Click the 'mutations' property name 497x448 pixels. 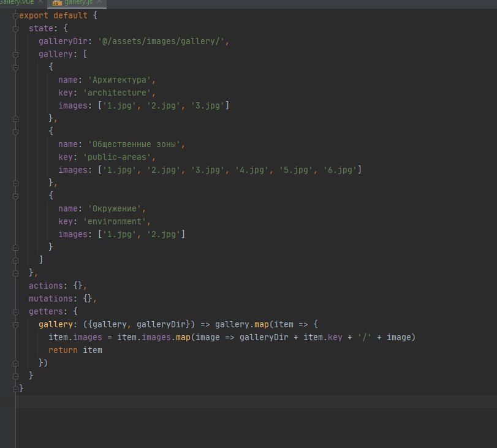51,298
